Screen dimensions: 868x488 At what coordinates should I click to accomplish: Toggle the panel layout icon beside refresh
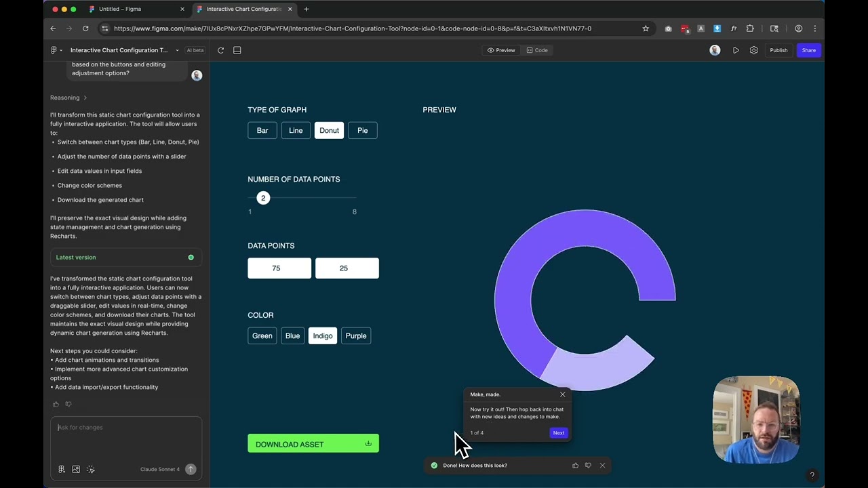pos(237,50)
